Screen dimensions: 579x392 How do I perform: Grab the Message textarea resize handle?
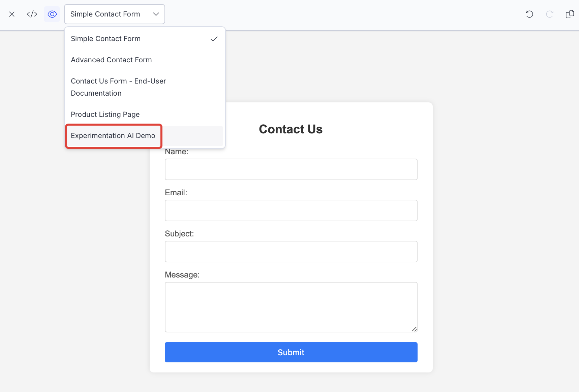[414, 329]
